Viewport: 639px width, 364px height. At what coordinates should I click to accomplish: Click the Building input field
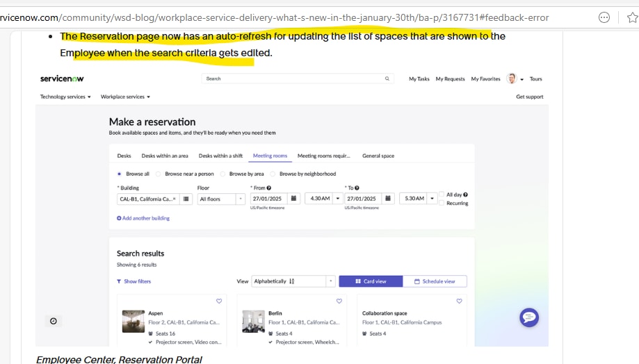coord(148,199)
